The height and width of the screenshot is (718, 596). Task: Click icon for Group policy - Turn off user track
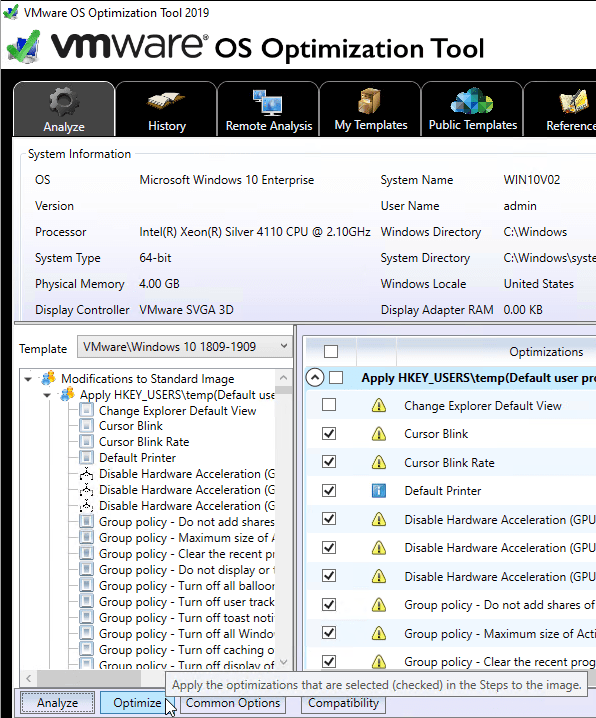click(x=86, y=602)
